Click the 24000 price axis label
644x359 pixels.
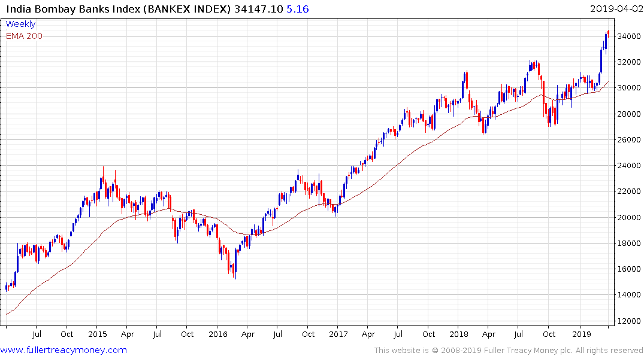pyautogui.click(x=629, y=165)
